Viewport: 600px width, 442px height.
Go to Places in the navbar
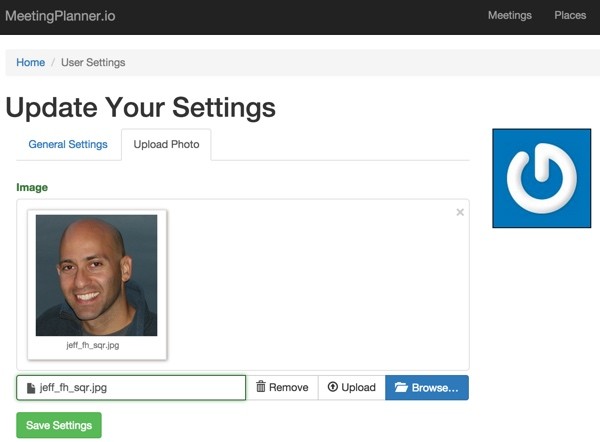tap(570, 15)
